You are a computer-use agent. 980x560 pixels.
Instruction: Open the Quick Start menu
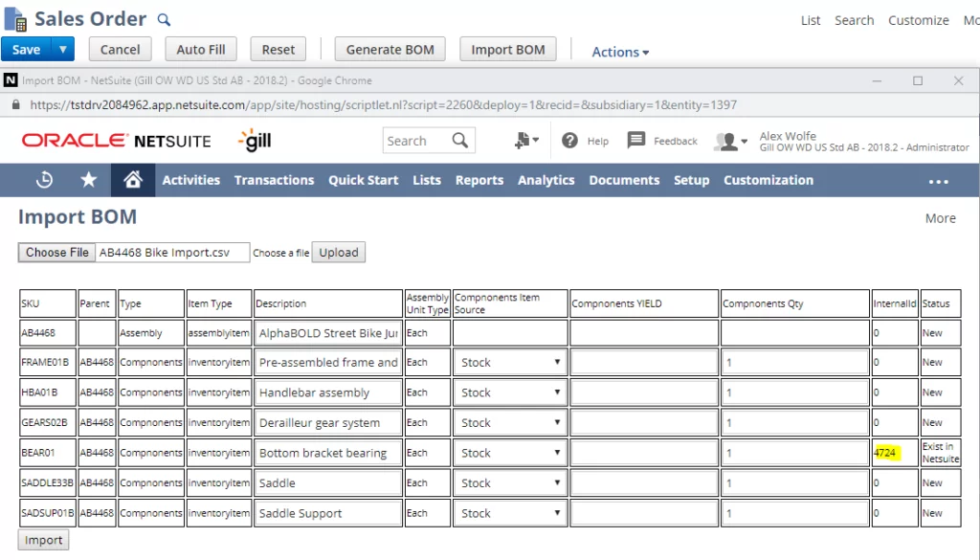point(363,180)
